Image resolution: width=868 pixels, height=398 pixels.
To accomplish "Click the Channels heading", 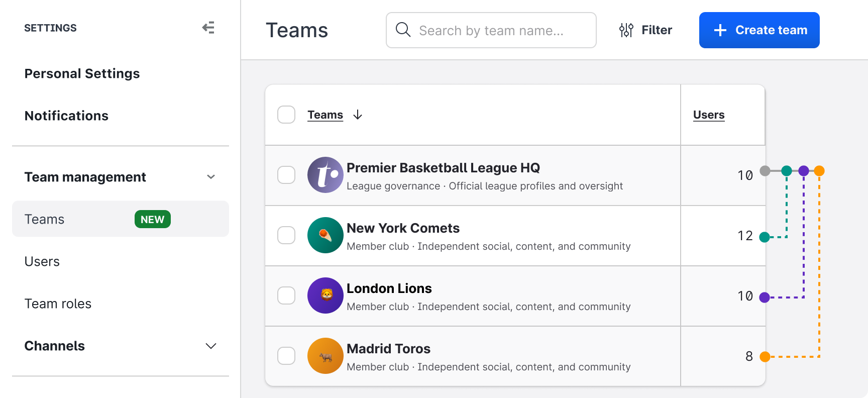I will 55,346.
